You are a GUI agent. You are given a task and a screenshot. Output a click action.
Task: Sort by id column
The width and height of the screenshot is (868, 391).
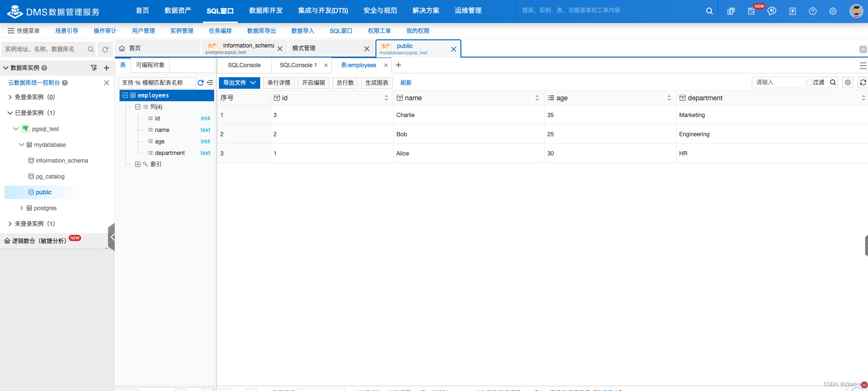[386, 98]
